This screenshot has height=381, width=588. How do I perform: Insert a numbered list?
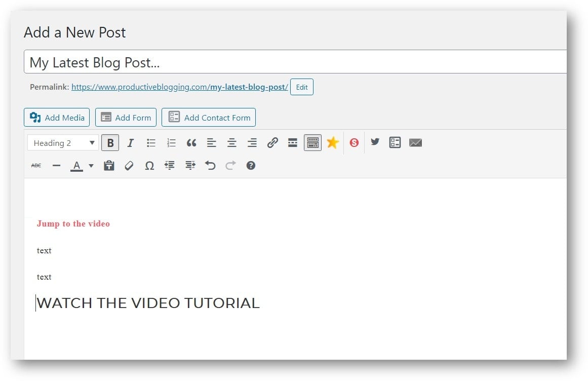click(171, 143)
